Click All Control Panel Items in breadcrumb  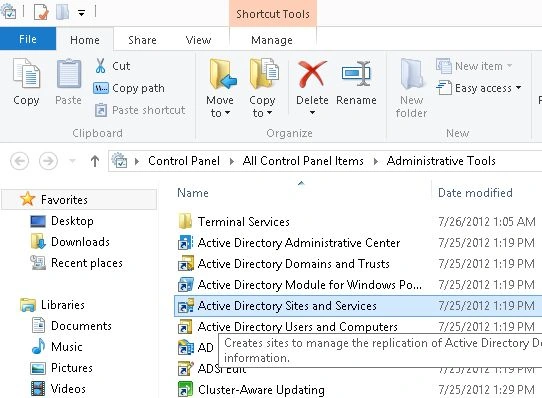[x=303, y=161]
